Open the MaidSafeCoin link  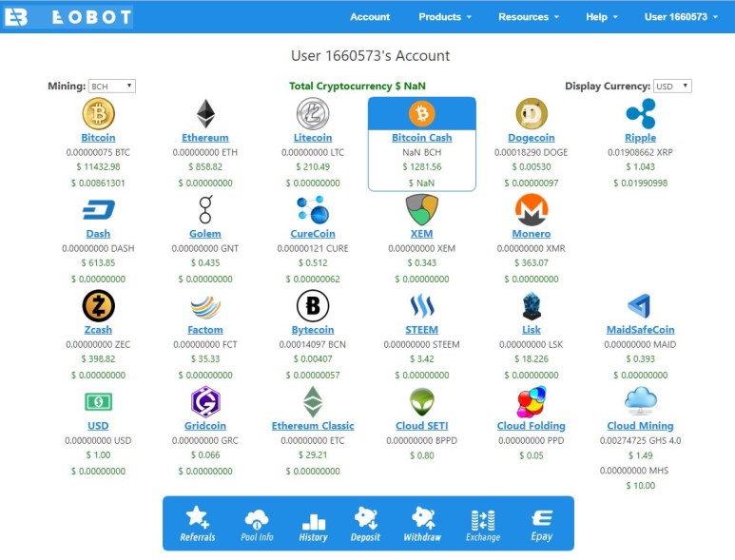coord(640,330)
